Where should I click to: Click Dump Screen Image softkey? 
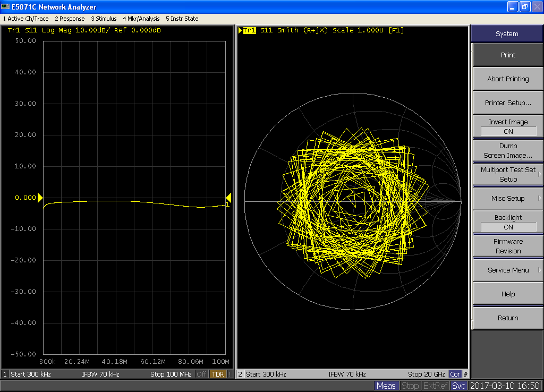(508, 150)
